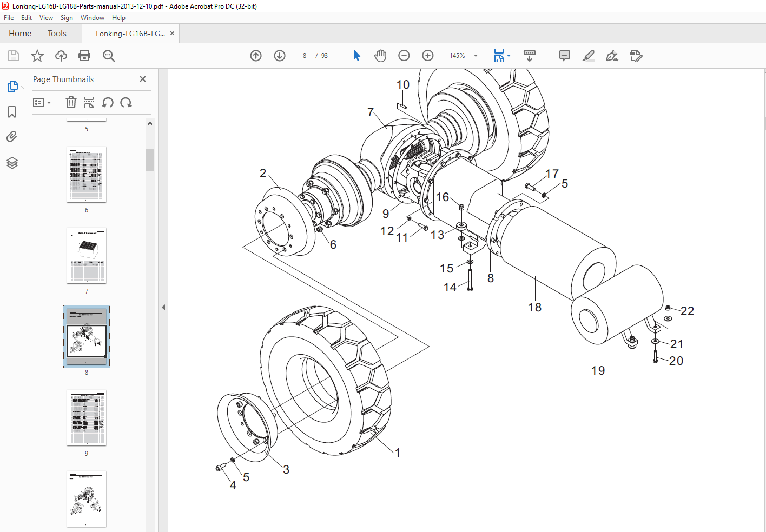Click the page number input field

[305, 56]
